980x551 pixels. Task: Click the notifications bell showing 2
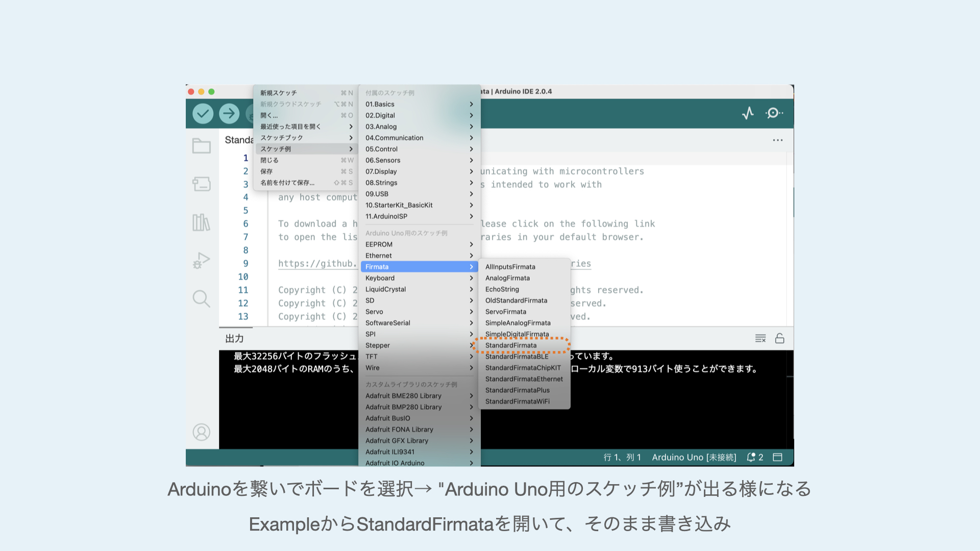(755, 457)
